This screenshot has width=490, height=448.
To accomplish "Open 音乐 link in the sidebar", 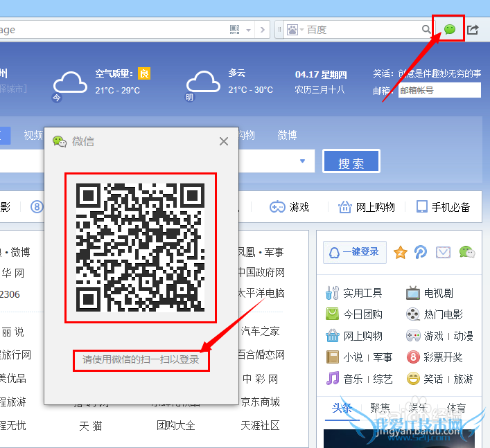I will click(353, 379).
